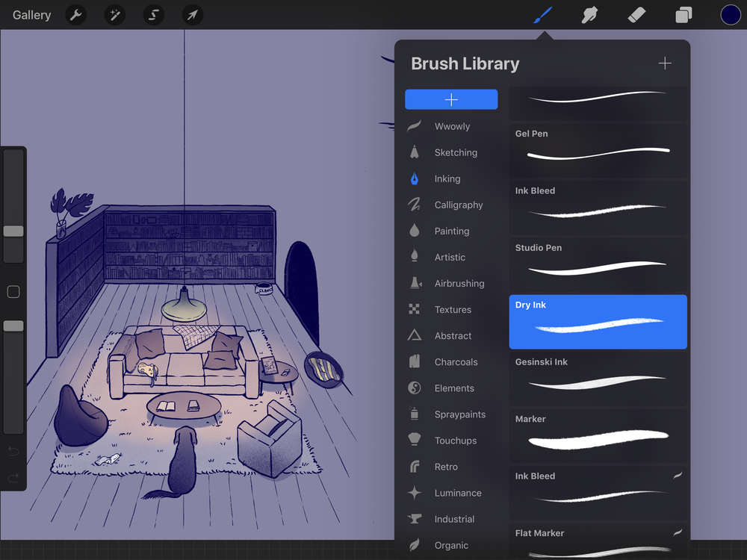Tap the 'Luminance' label text
The image size is (747, 560).
[458, 493]
